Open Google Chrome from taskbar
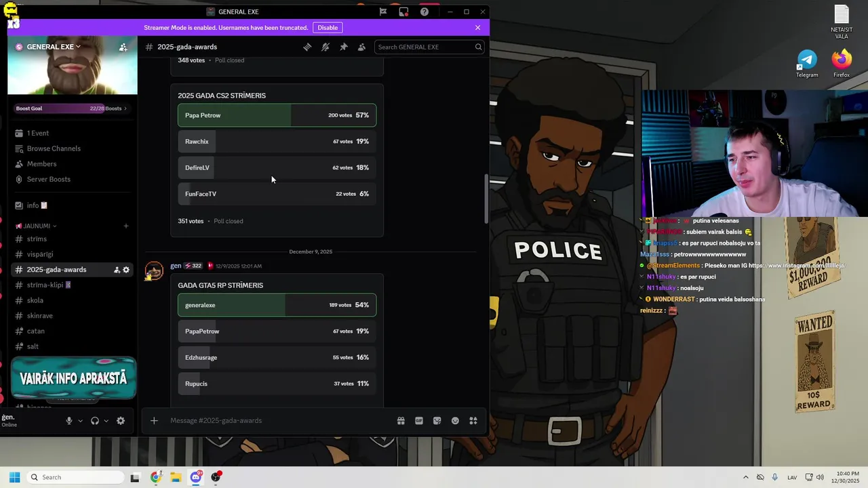868x488 pixels. point(155,477)
